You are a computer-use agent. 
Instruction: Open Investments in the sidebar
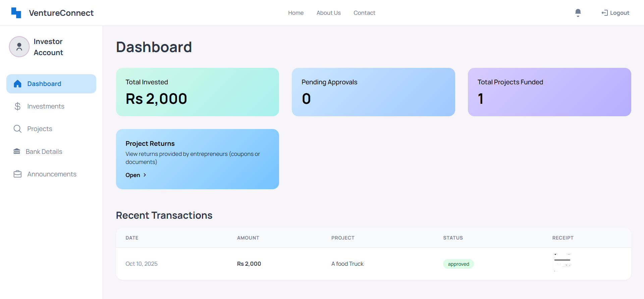pyautogui.click(x=51, y=106)
